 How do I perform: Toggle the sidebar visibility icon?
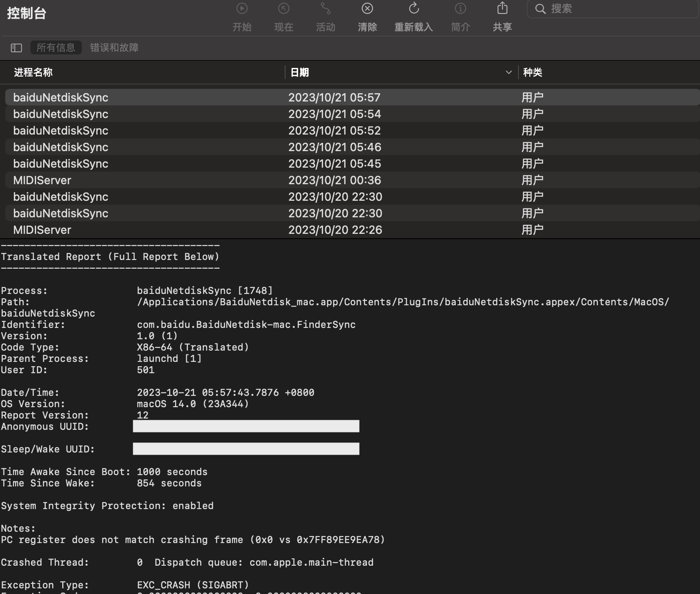[16, 48]
